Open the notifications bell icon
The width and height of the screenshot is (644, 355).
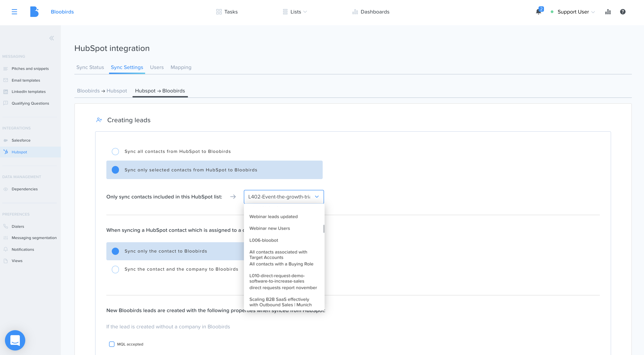(538, 12)
